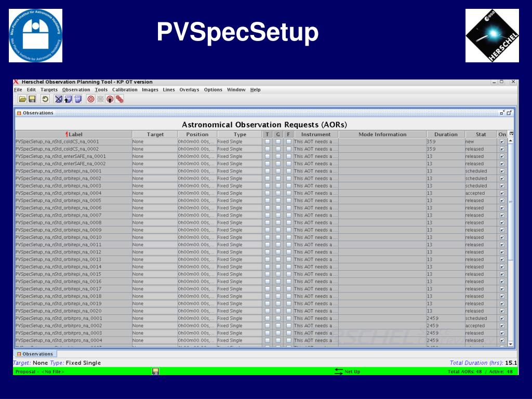Viewport: 532px width, 399px height.
Task: Open the Window menu
Action: tap(236, 90)
